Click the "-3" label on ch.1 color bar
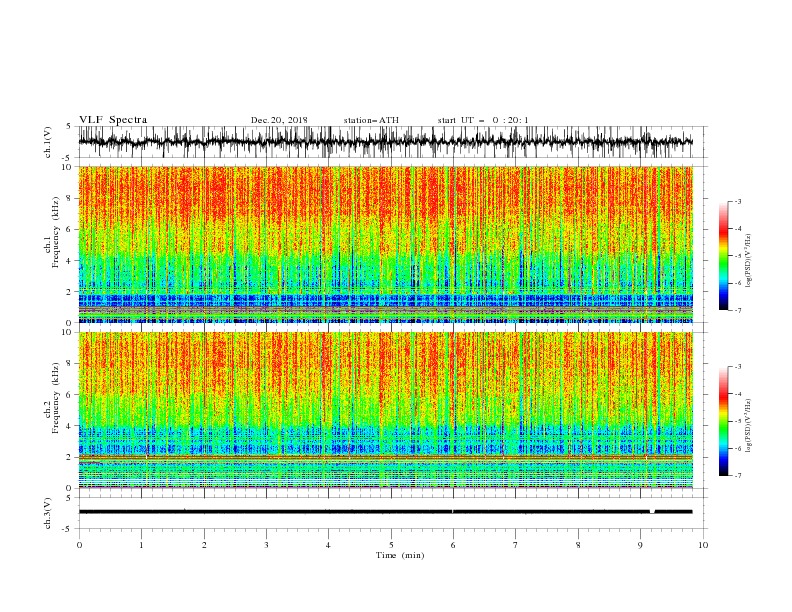 (737, 201)
